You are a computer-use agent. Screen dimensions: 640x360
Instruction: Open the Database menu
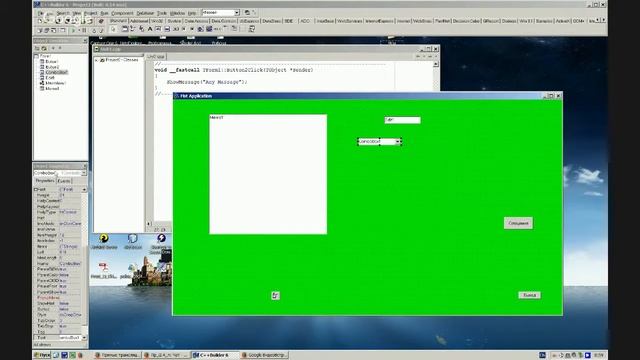click(145, 13)
